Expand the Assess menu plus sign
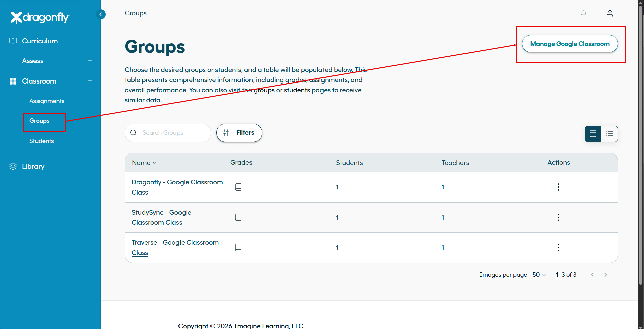 coord(90,60)
